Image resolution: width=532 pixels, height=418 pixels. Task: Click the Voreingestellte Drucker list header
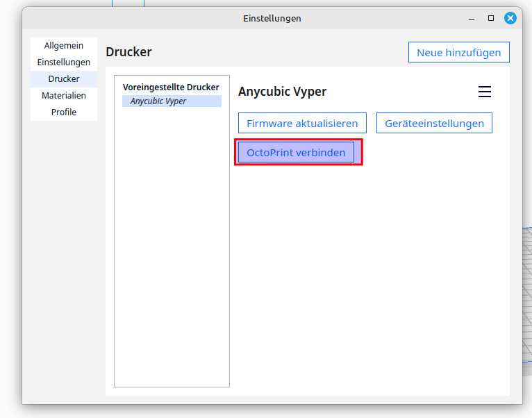pos(171,87)
